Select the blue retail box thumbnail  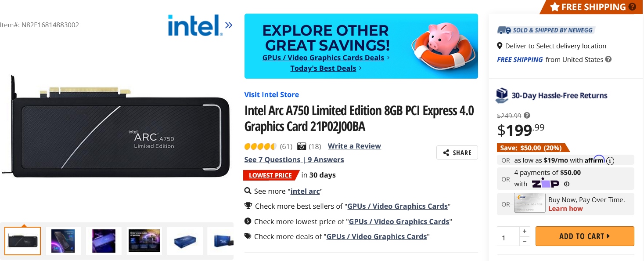click(185, 241)
